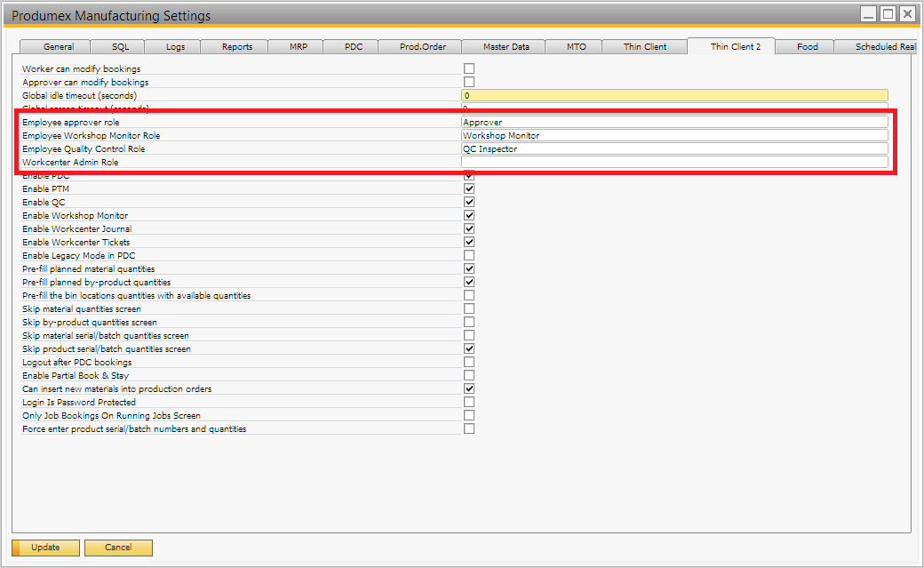Go to the Prod.Order tab
Viewport: 924px width, 568px height.
[423, 46]
